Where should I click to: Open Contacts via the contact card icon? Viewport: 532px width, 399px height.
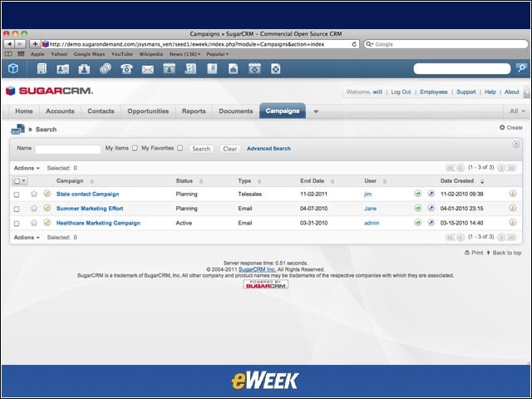[63, 69]
